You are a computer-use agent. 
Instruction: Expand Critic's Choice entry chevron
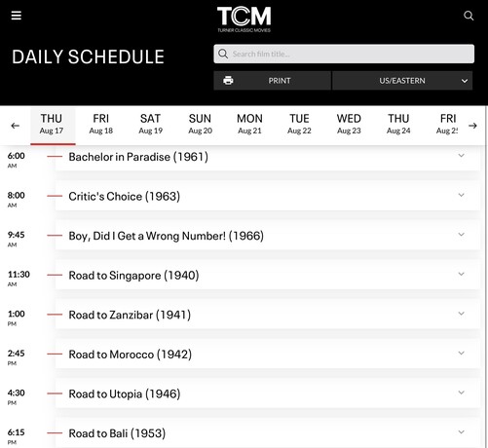coord(461,195)
